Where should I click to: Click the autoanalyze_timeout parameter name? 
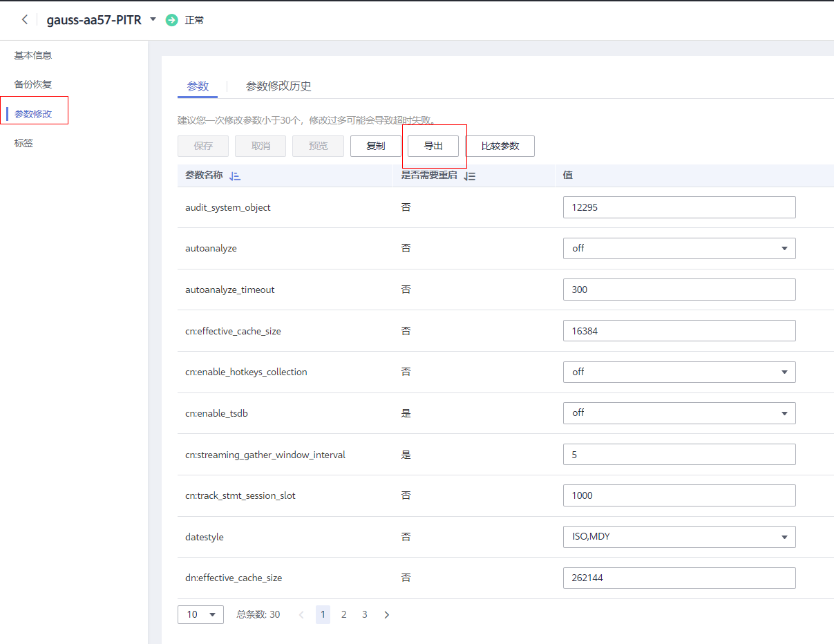(x=230, y=290)
